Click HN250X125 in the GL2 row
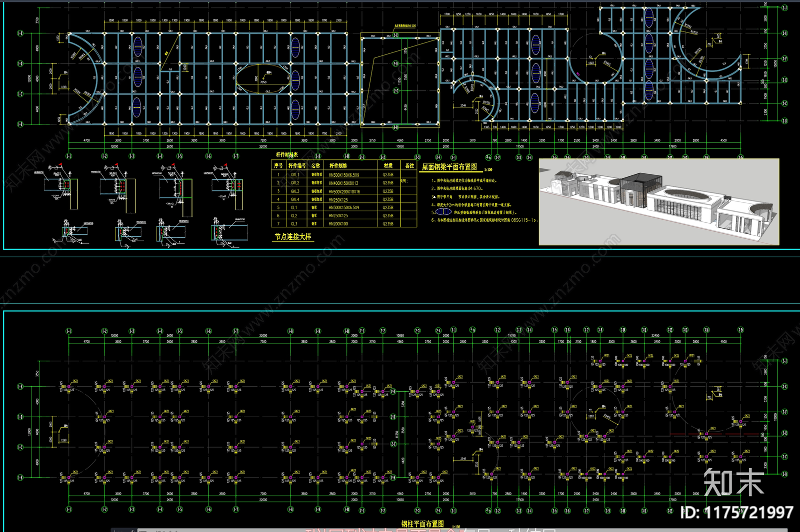This screenshot has height=532, width=800. pyautogui.click(x=338, y=216)
